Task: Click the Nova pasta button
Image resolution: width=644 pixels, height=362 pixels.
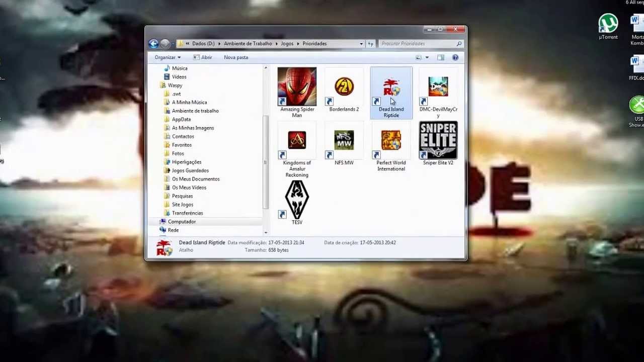Action: tap(236, 57)
